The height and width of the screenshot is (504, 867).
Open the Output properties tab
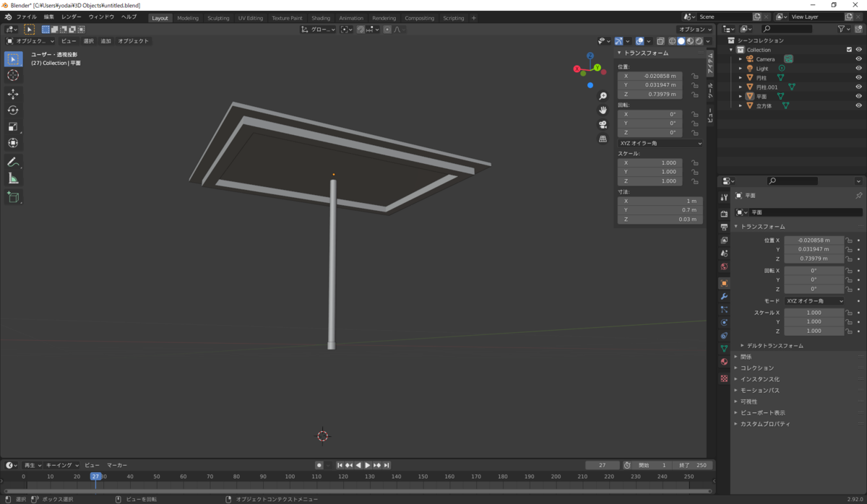pyautogui.click(x=724, y=227)
